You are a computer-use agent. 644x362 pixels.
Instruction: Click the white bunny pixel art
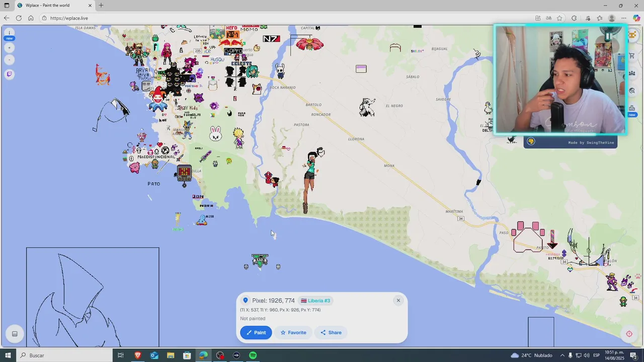coord(215,134)
